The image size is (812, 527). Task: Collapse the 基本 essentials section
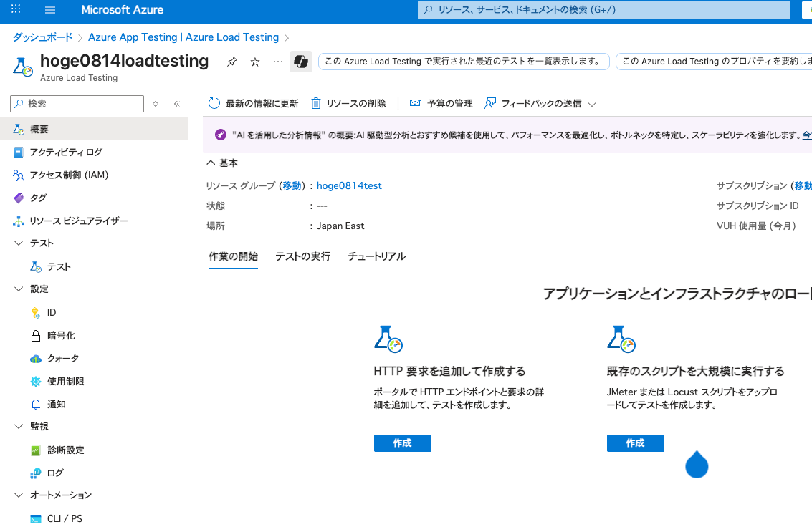tap(211, 163)
